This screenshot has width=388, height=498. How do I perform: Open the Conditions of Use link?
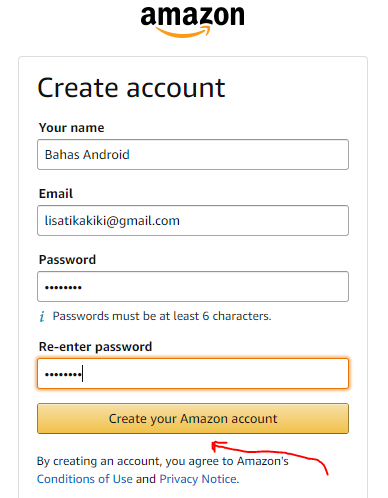click(85, 479)
